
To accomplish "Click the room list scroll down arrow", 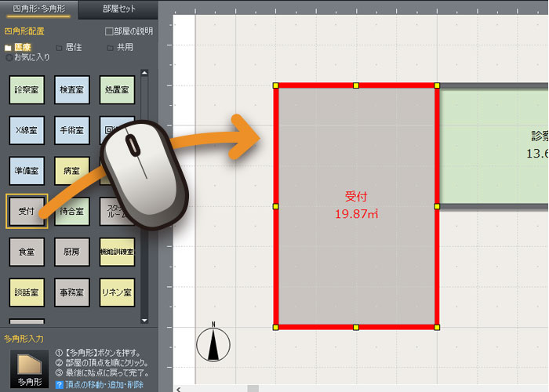I will coord(144,320).
